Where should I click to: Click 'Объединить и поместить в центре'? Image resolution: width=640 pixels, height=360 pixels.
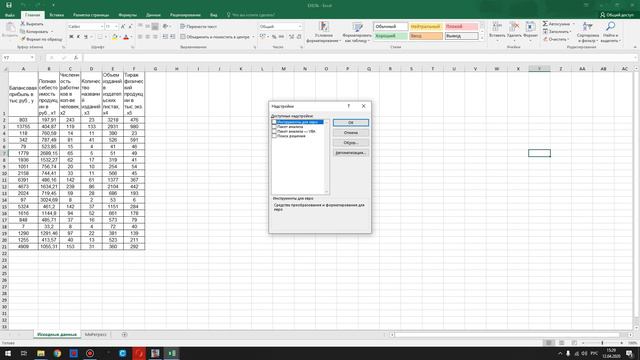click(x=215, y=37)
